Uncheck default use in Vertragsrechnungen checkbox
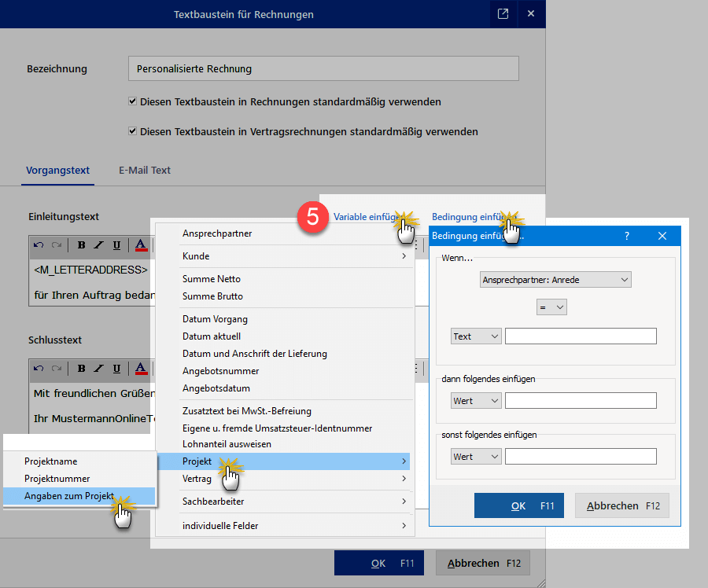Viewport: 708px width, 588px height. (133, 131)
